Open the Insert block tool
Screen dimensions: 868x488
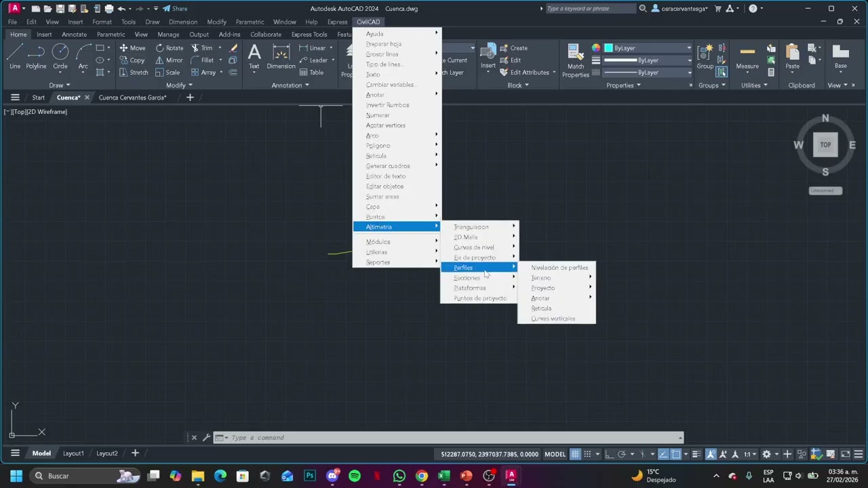pyautogui.click(x=488, y=57)
